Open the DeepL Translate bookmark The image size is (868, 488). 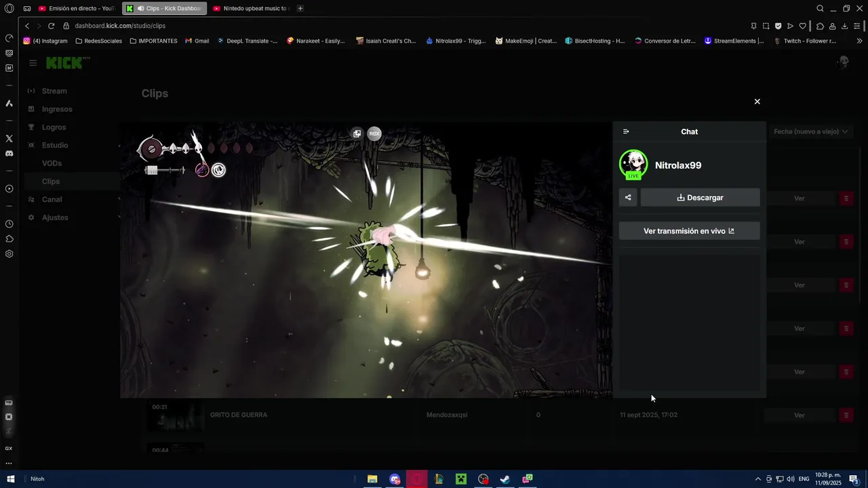247,41
